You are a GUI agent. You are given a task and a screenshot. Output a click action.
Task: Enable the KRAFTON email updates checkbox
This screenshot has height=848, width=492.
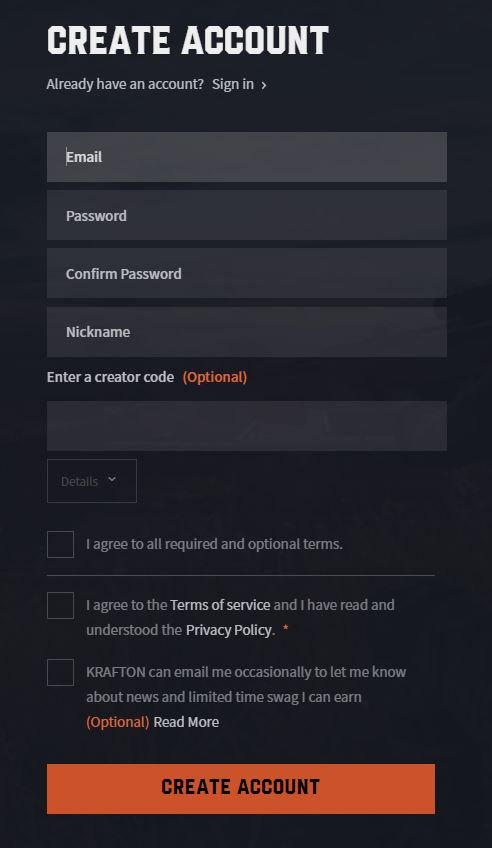tap(61, 672)
